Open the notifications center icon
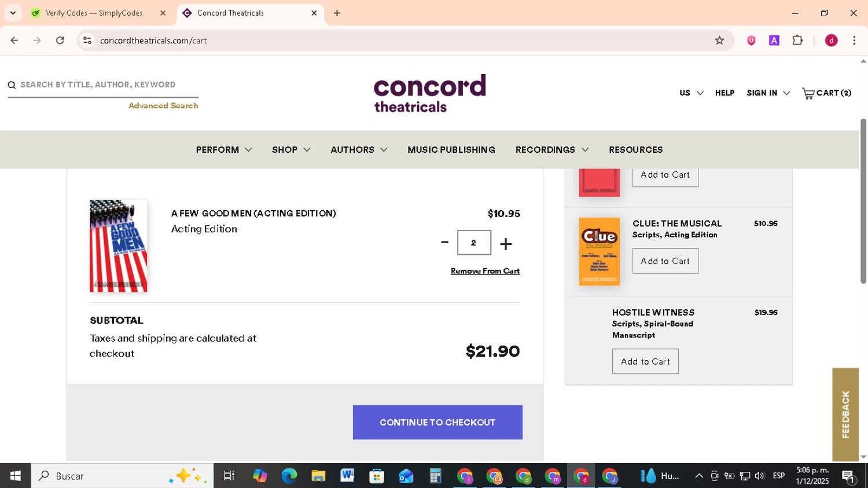 tap(849, 476)
